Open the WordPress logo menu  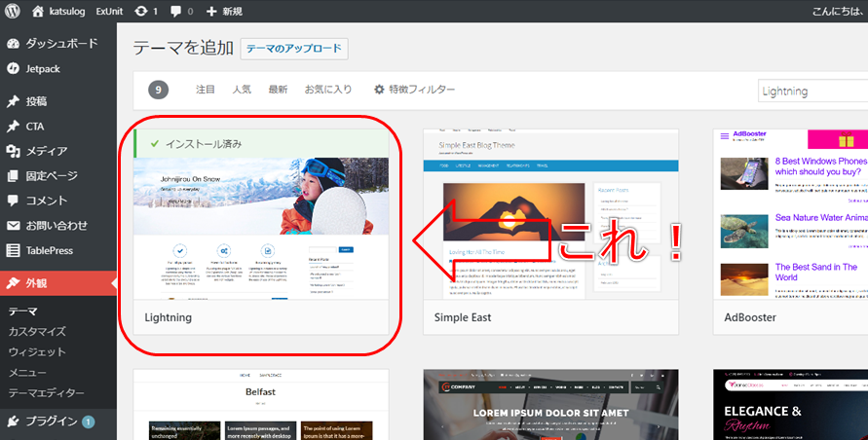pos(13,11)
